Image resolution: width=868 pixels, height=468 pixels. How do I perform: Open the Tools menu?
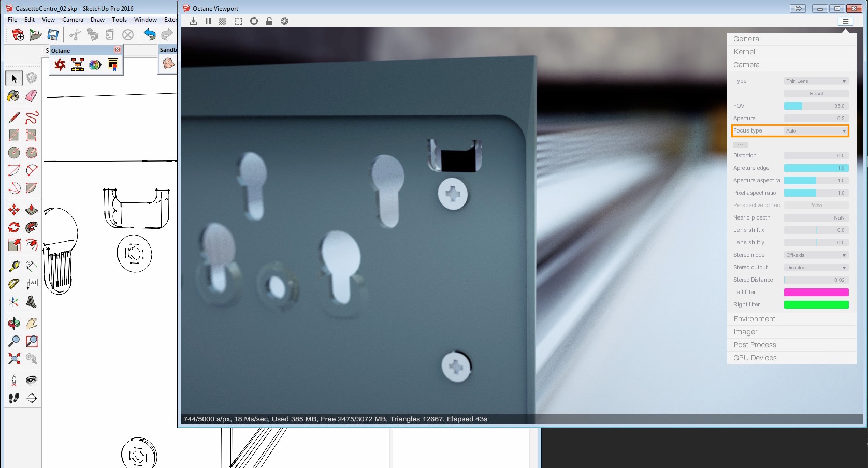[119, 20]
